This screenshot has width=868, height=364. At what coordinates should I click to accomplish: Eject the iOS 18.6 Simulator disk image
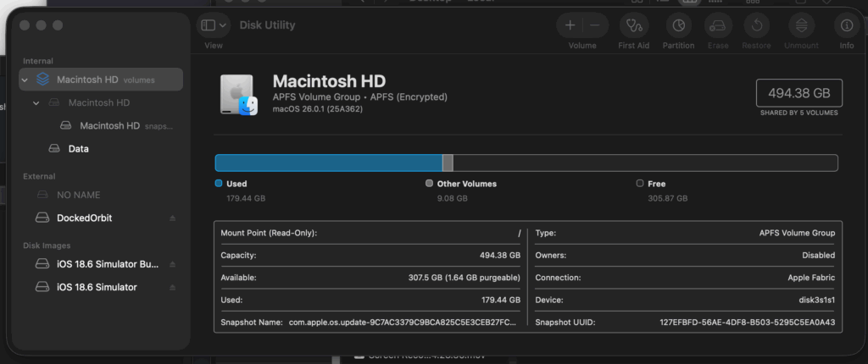pyautogui.click(x=173, y=288)
